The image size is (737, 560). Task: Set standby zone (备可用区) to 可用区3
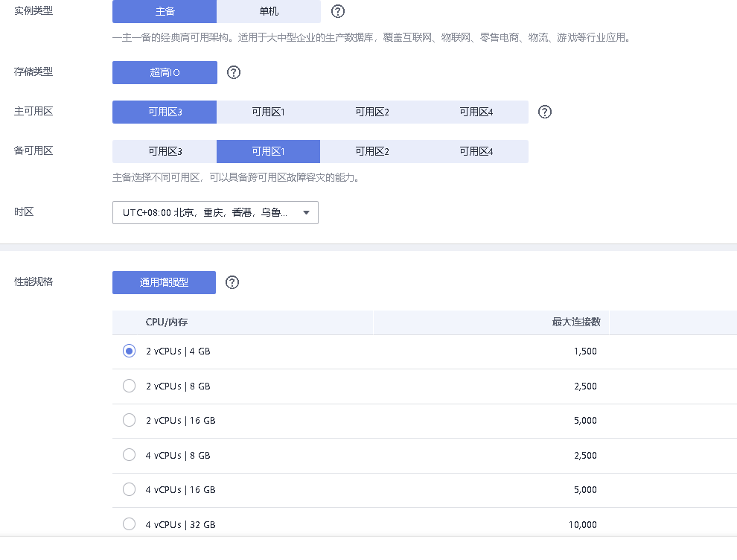[165, 151]
